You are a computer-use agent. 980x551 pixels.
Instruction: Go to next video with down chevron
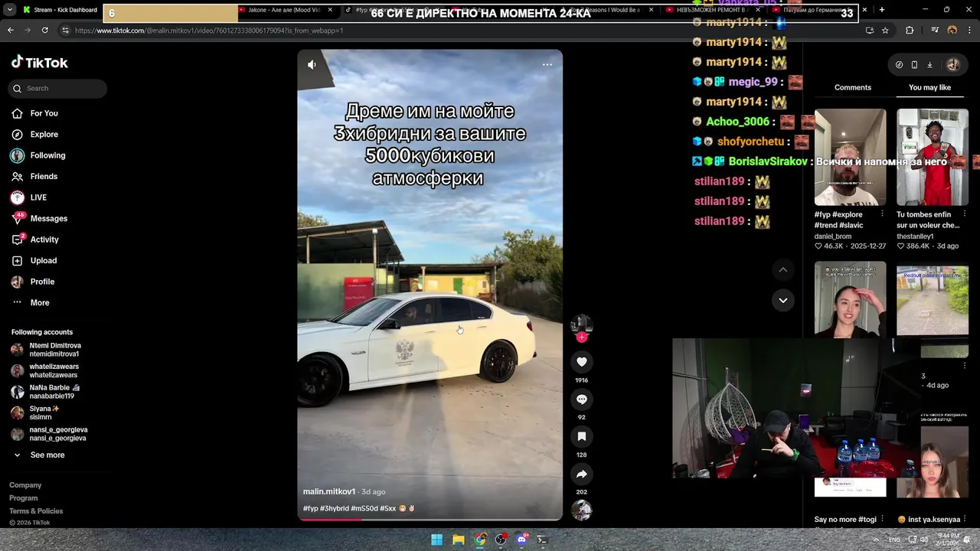click(x=782, y=301)
